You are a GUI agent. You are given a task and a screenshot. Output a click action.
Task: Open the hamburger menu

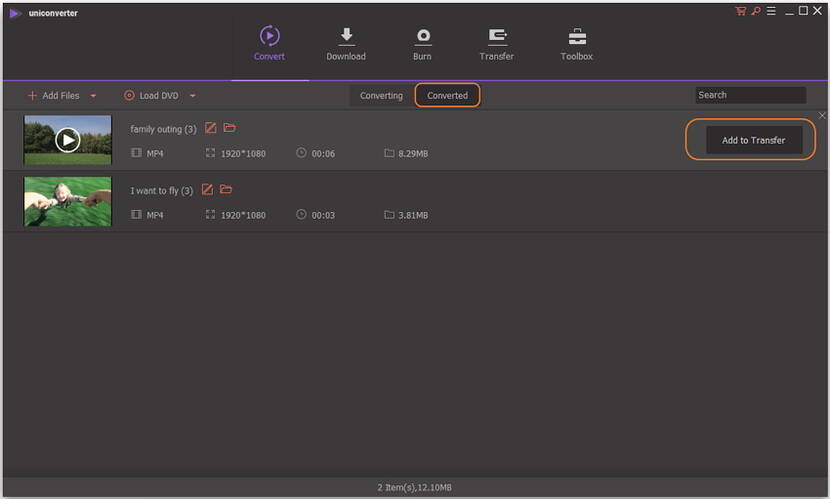[x=771, y=11]
